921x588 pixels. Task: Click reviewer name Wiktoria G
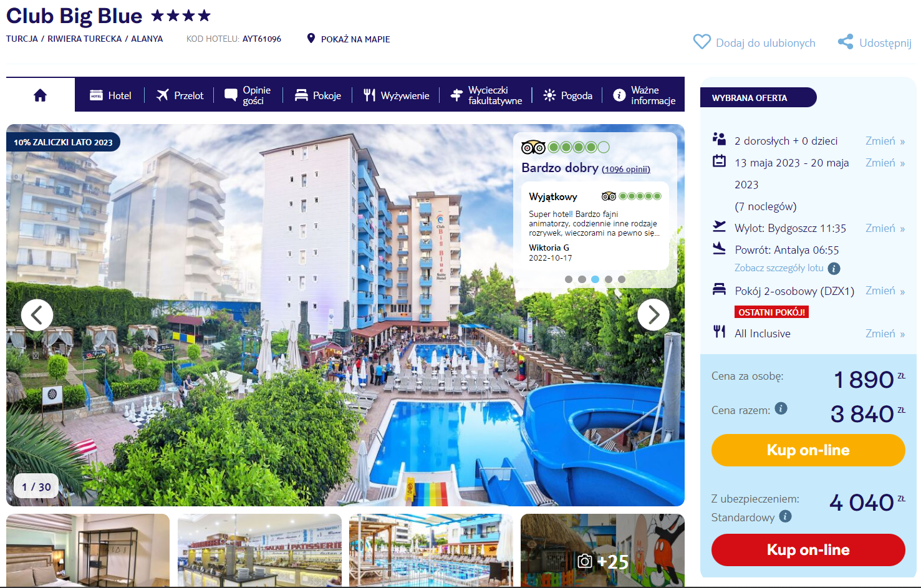[x=549, y=248]
